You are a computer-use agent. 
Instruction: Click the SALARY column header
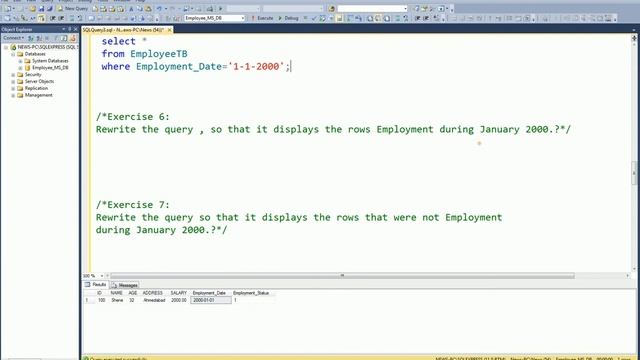tap(178, 293)
